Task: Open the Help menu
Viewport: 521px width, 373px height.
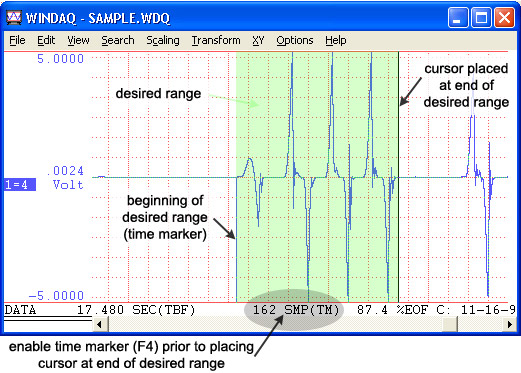Action: click(x=336, y=40)
